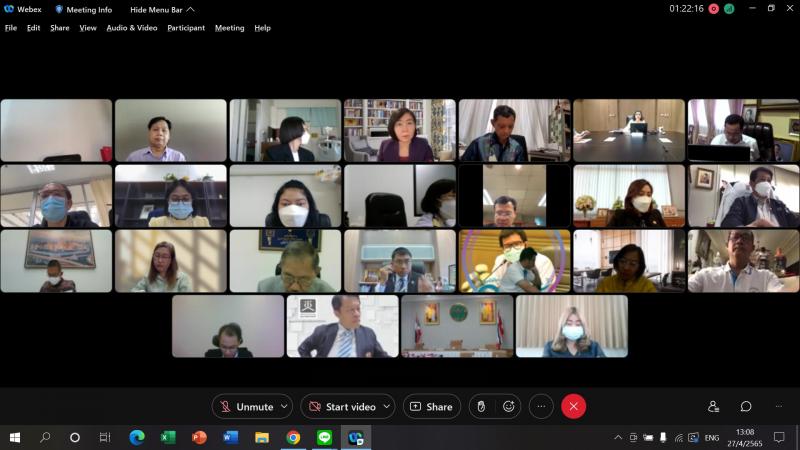Click the 13:08 clock in taskbar
This screenshot has height=450, width=800.
[x=745, y=432]
